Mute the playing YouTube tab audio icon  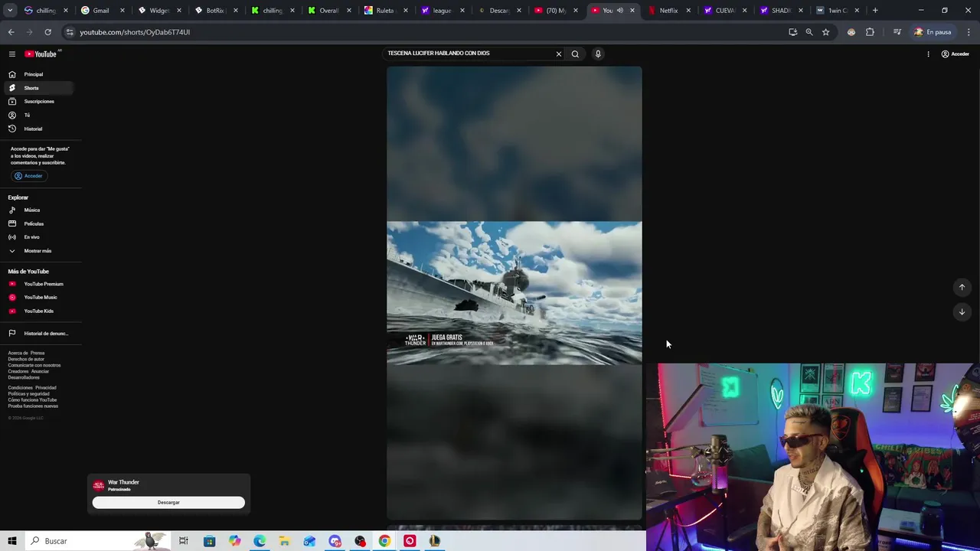620,11
